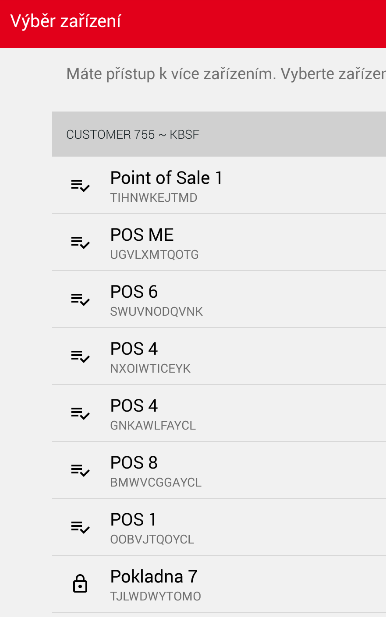Click the CUSTOMER 755 ~ KBSF group header
386x617 pixels.
219,134
